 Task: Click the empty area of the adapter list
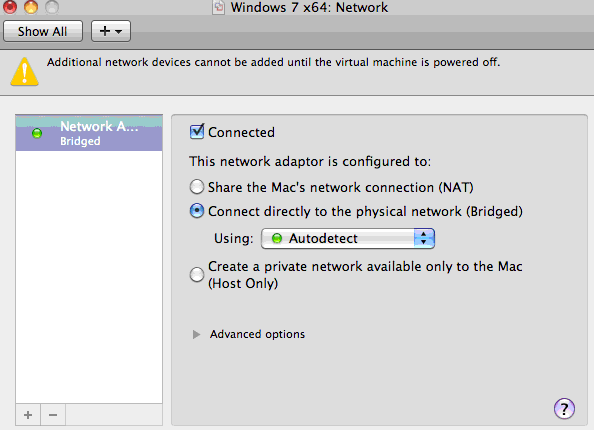89,277
